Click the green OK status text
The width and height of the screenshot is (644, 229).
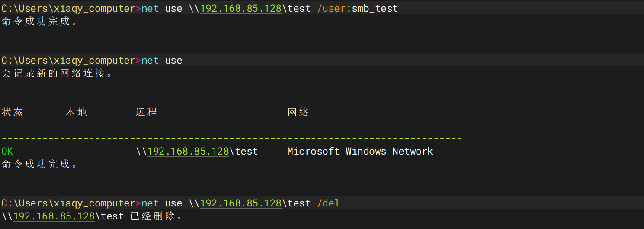tap(7, 151)
